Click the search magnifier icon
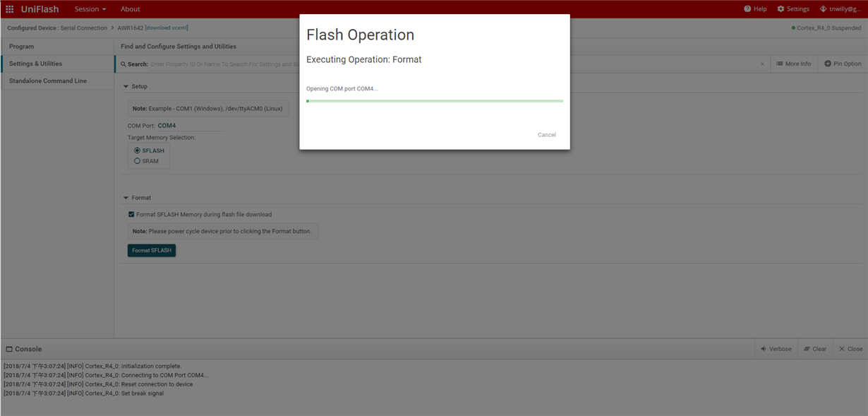This screenshot has width=868, height=416. (123, 64)
